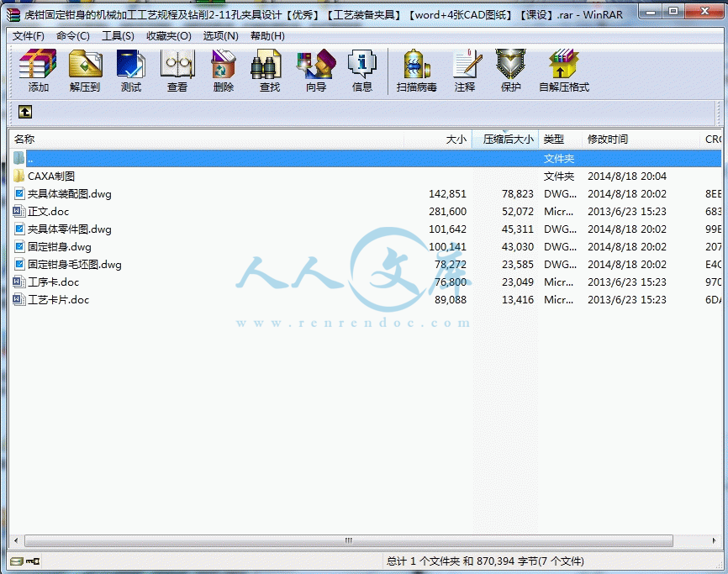Show archive Info (信息) icon

[362, 64]
